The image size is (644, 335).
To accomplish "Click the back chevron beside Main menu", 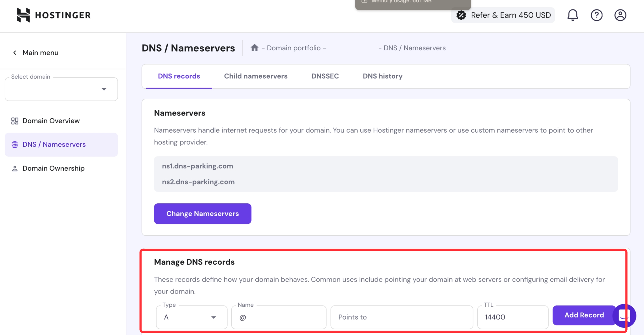I will click(14, 52).
